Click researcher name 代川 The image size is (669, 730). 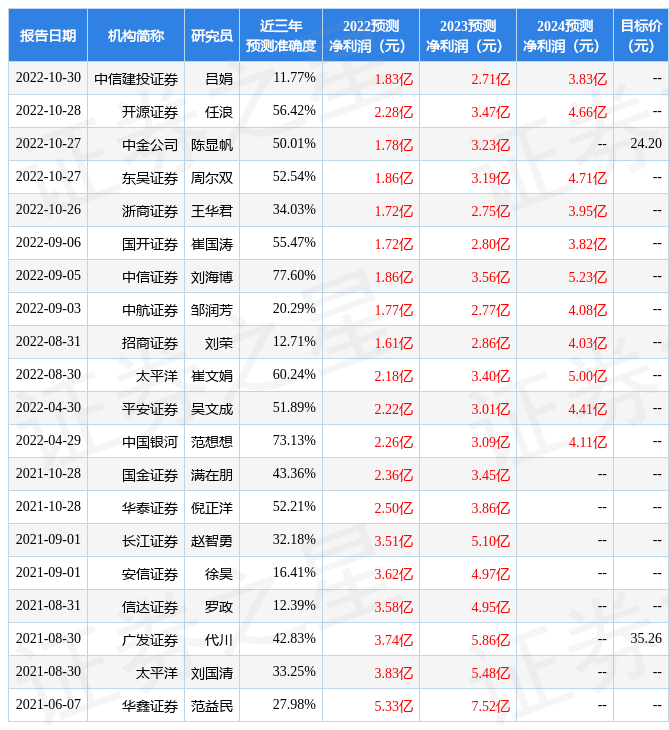219,640
